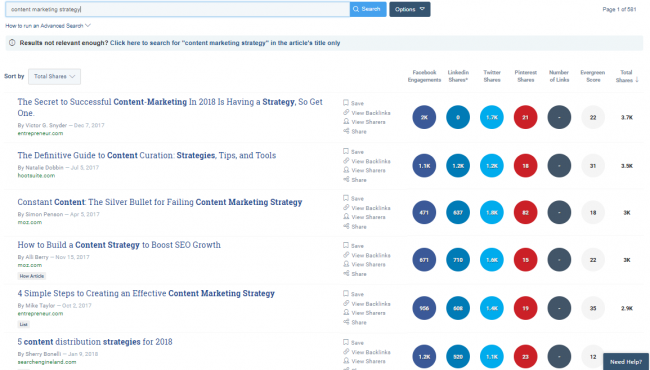Viewport: 650px width, 370px height.
Task: Click Evergreen Score 35 on 4 Simple Steps row
Action: pyautogui.click(x=593, y=308)
